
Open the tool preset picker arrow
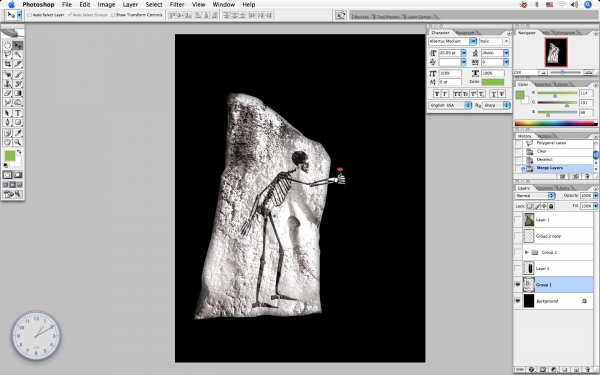point(19,15)
